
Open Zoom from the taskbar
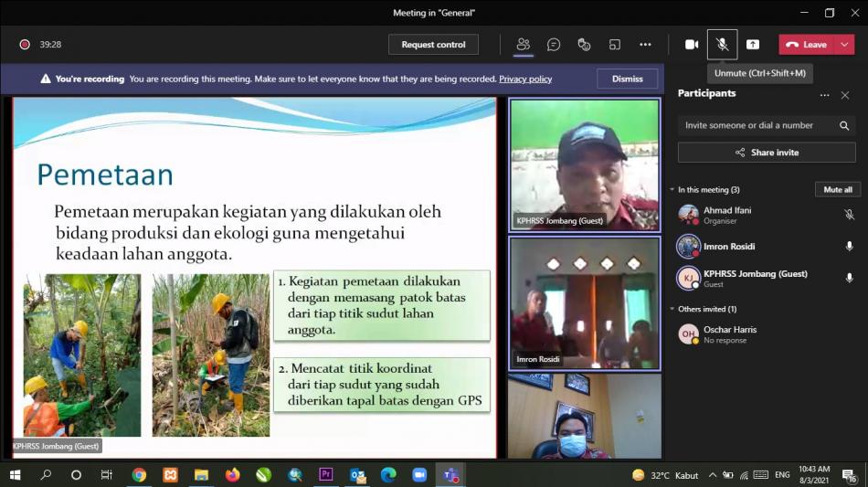point(419,475)
